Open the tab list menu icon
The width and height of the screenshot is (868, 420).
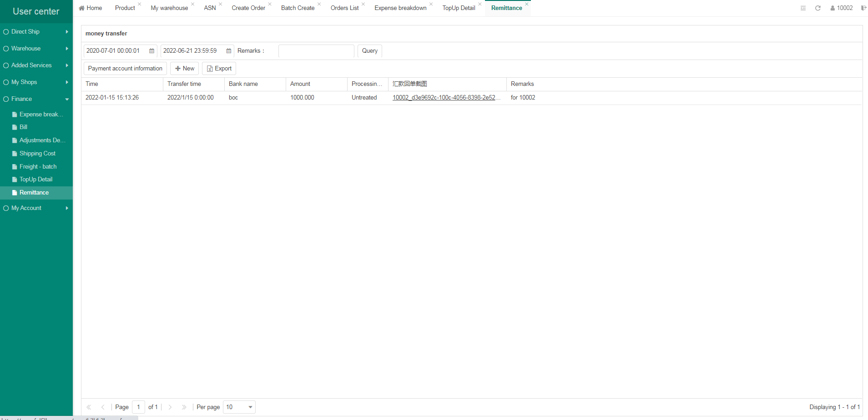point(803,8)
